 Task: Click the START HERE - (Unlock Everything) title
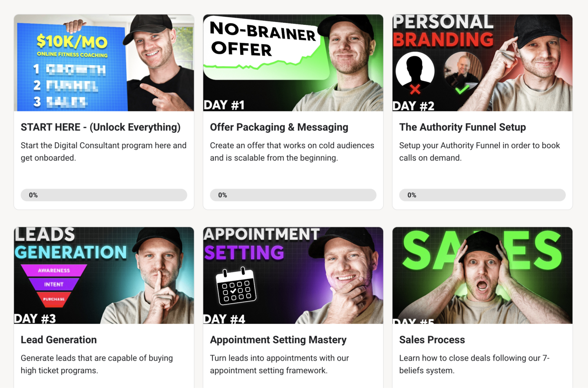tap(100, 127)
